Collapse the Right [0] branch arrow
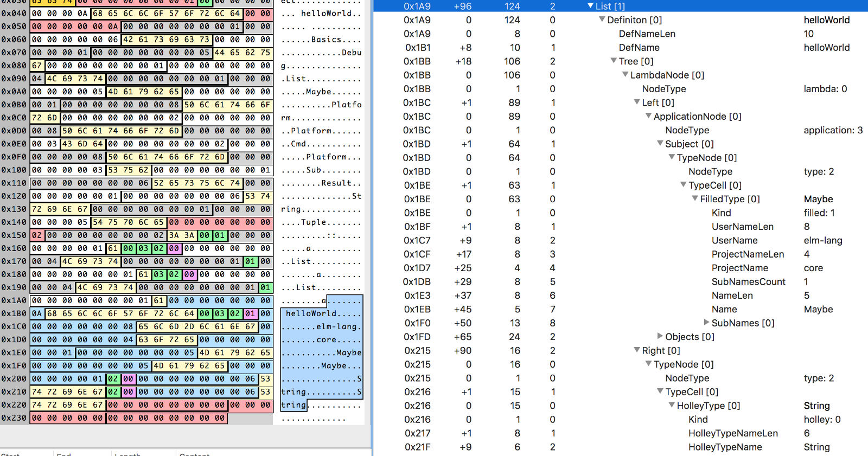 (637, 350)
